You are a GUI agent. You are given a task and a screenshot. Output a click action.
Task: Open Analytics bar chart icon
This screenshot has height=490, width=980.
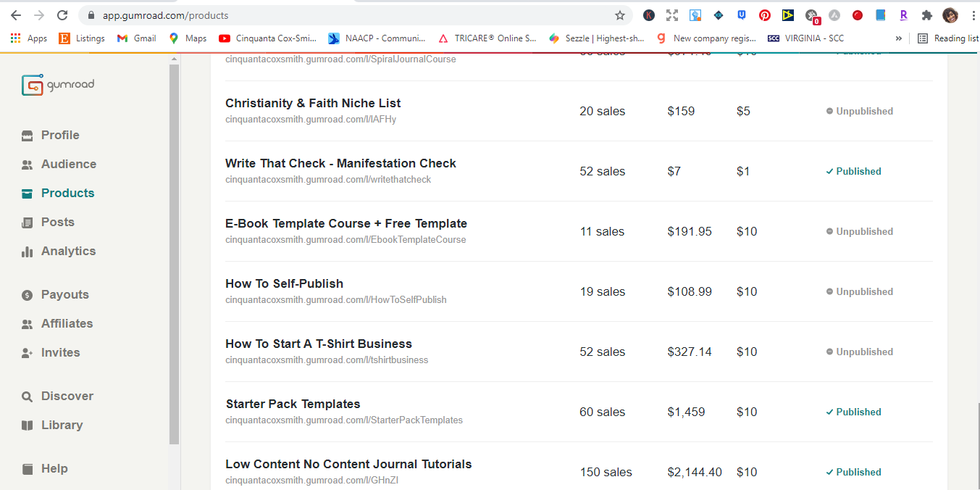28,252
